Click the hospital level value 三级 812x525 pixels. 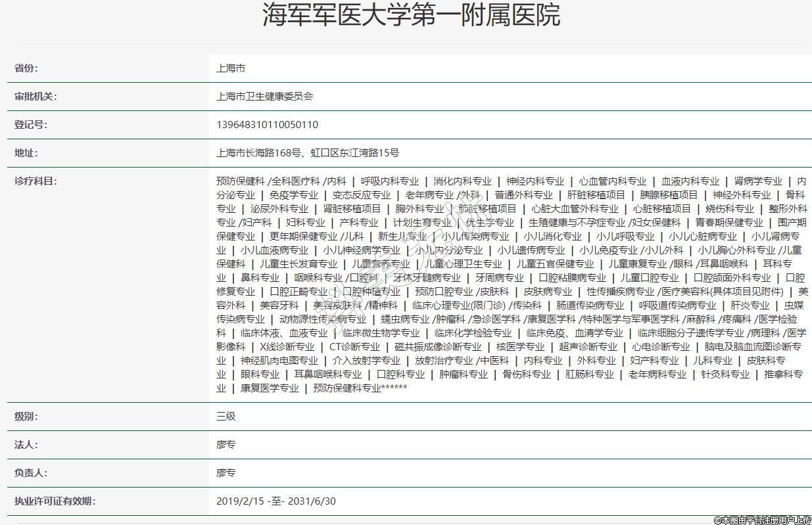[x=226, y=417]
